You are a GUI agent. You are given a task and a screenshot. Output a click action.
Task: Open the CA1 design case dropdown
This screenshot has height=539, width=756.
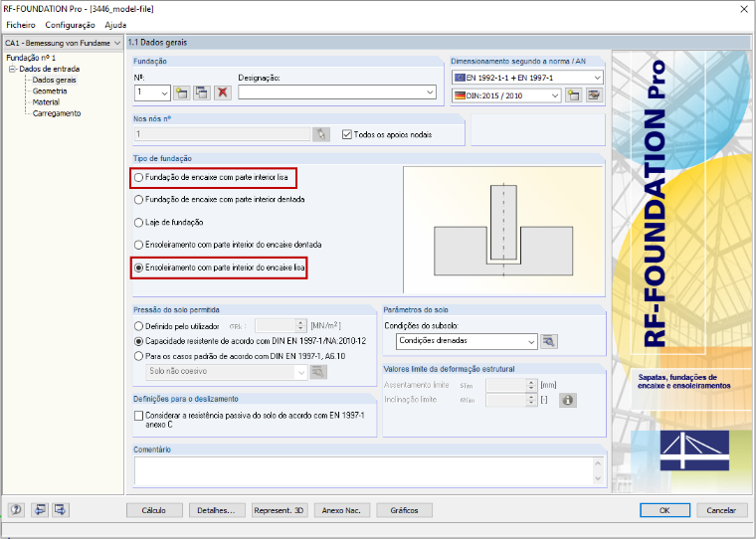coord(117,43)
